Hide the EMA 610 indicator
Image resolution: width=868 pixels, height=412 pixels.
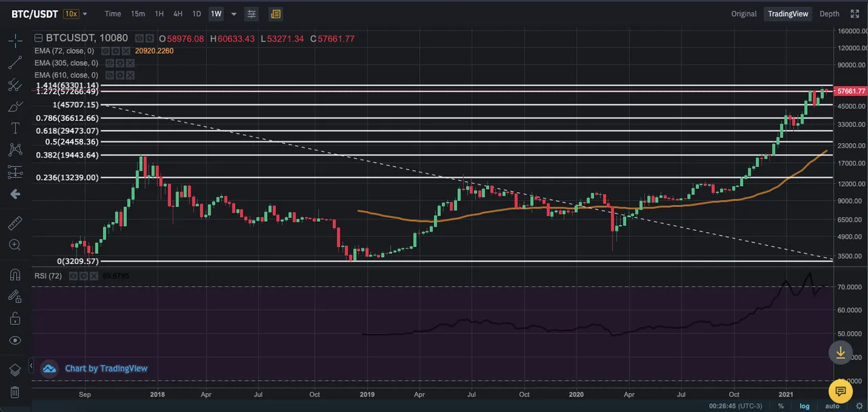point(110,75)
